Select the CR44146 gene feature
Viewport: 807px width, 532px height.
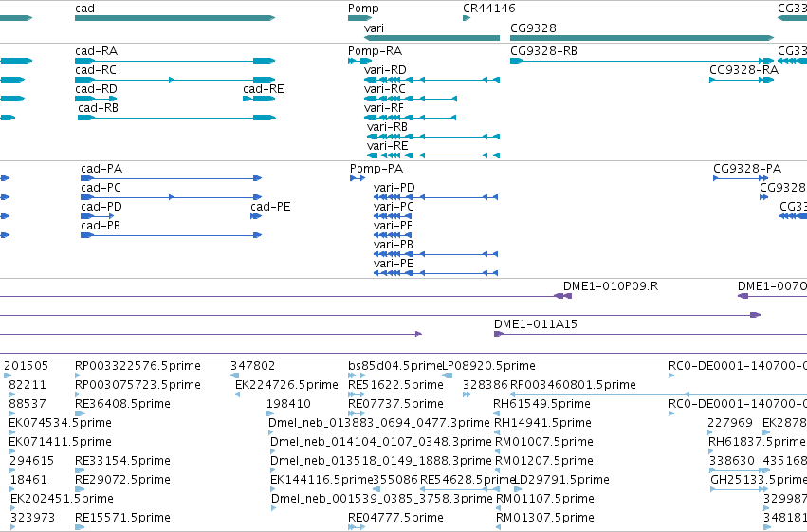tap(467, 18)
